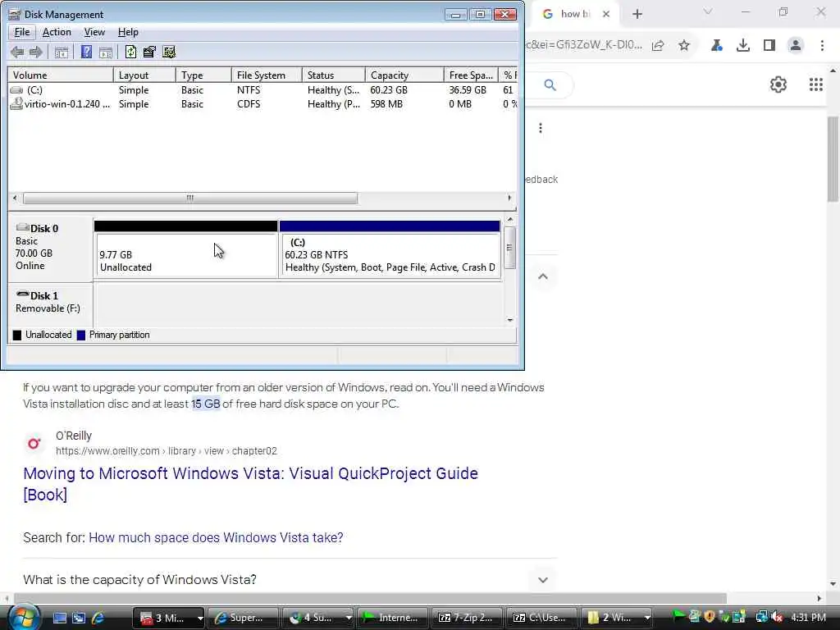Select the virtio-win-0.1.240 volume row
Viewport: 840px width, 630px height.
click(x=262, y=104)
